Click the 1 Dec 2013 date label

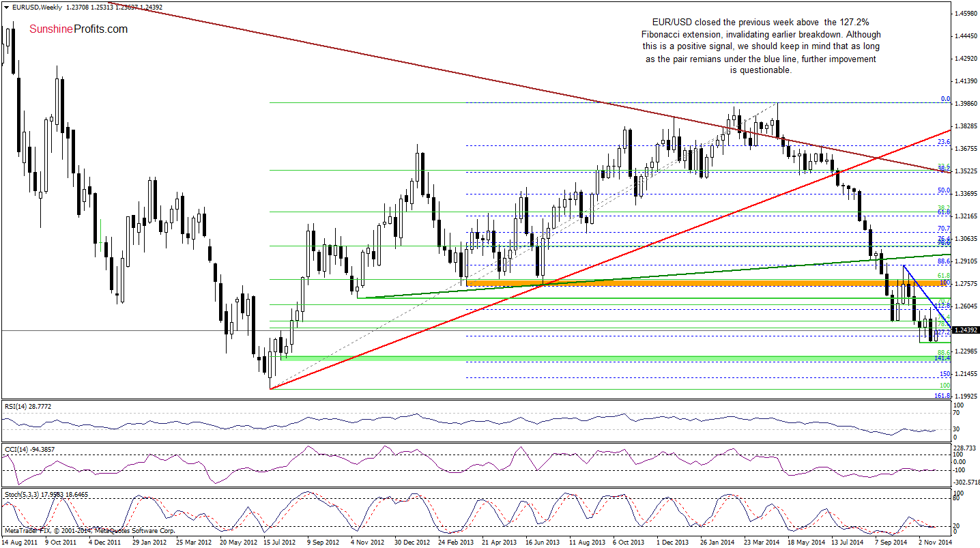672,542
